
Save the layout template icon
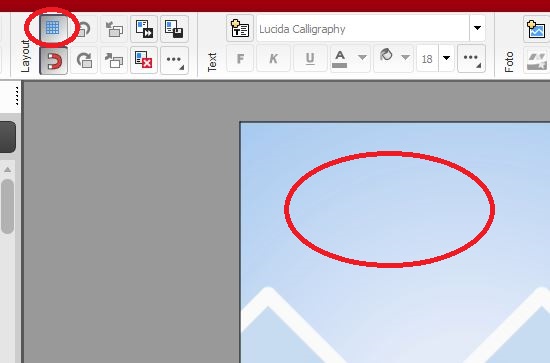click(x=174, y=29)
